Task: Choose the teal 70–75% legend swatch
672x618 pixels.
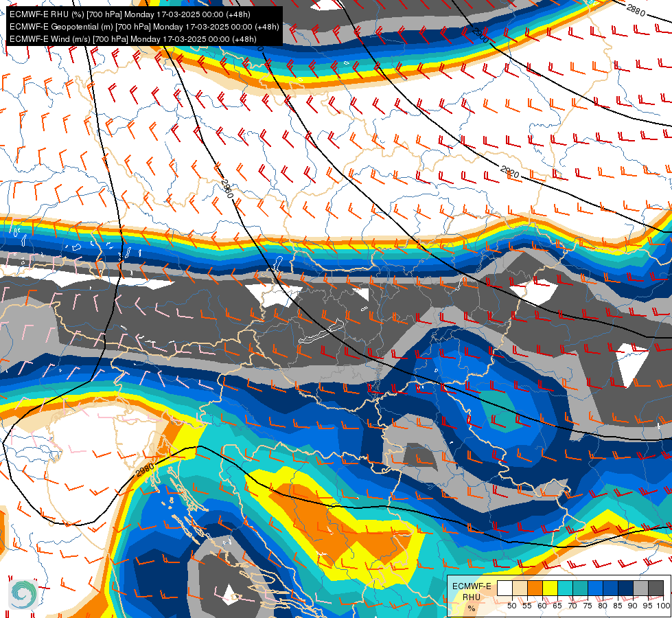Action: pos(580,588)
